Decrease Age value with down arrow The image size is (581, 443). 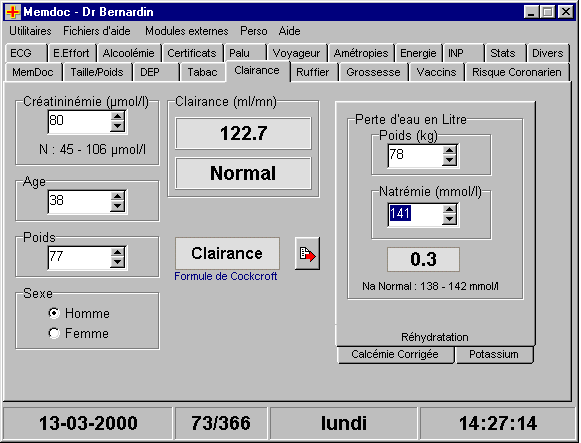(x=117, y=207)
